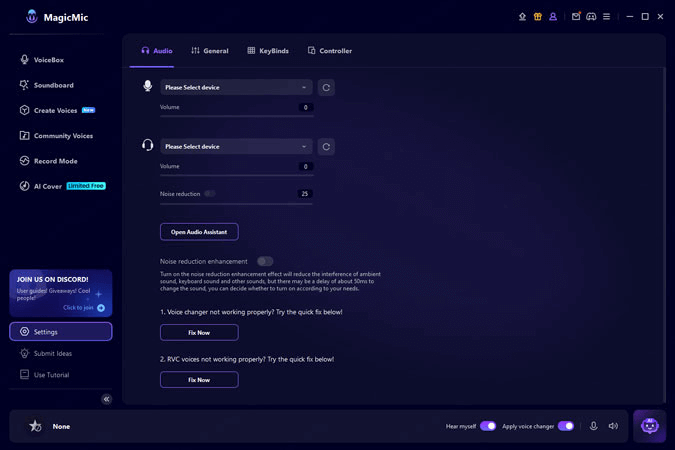Toggle the Hear myself switch

[488, 426]
